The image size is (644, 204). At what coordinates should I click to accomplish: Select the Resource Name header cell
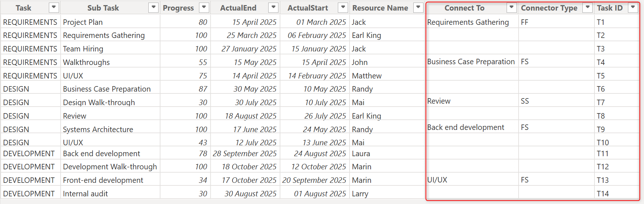coord(380,8)
